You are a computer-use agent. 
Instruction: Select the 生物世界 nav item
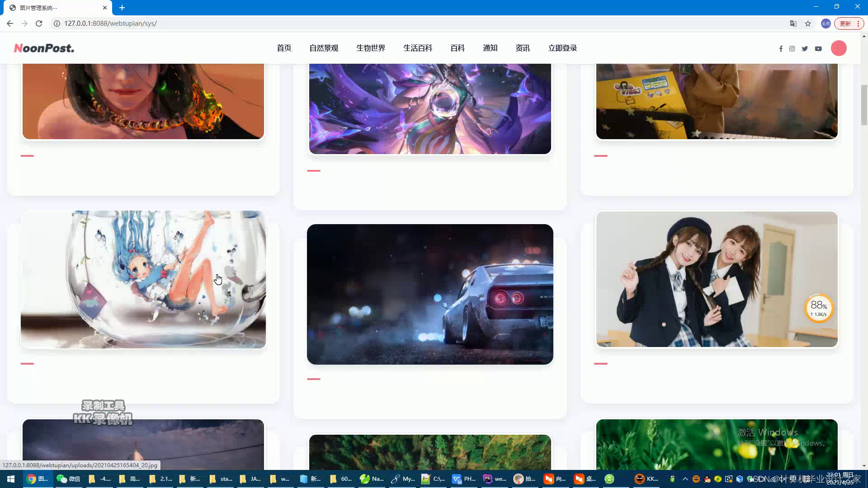pos(371,48)
